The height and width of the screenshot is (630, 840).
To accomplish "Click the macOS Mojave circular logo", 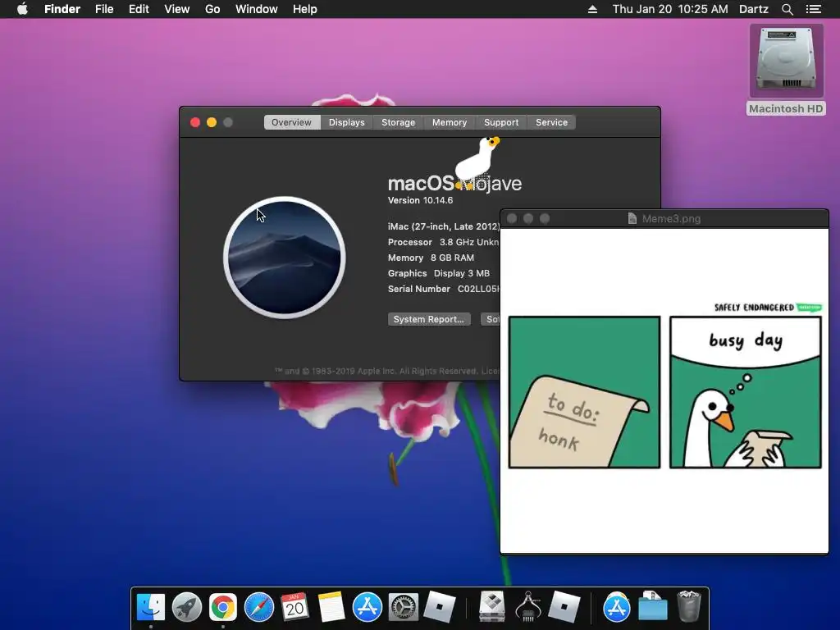I will tap(285, 258).
